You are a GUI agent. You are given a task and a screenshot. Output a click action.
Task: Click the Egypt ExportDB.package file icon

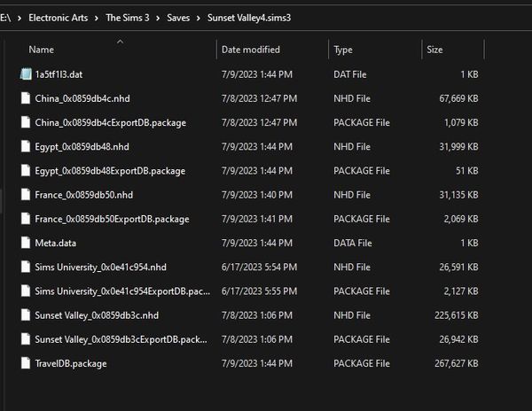pyautogui.click(x=26, y=170)
